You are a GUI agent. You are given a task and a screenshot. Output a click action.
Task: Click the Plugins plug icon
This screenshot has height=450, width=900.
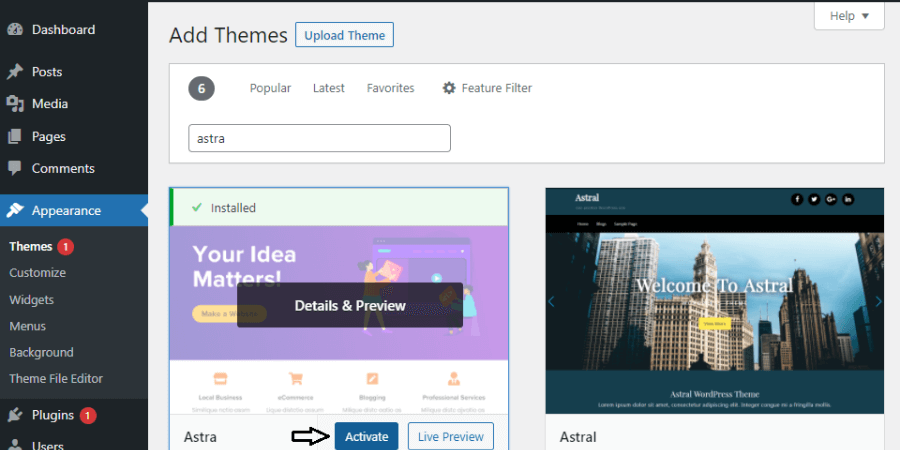[x=15, y=415]
